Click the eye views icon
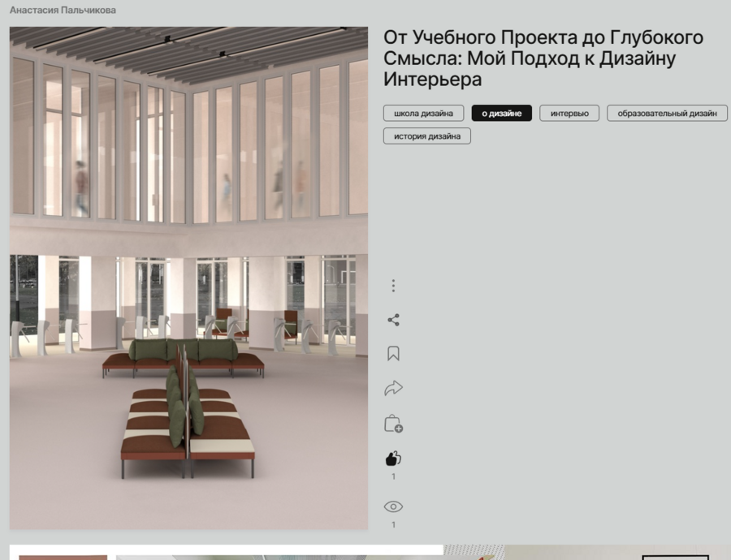Screen dimensions: 731x560 393,506
